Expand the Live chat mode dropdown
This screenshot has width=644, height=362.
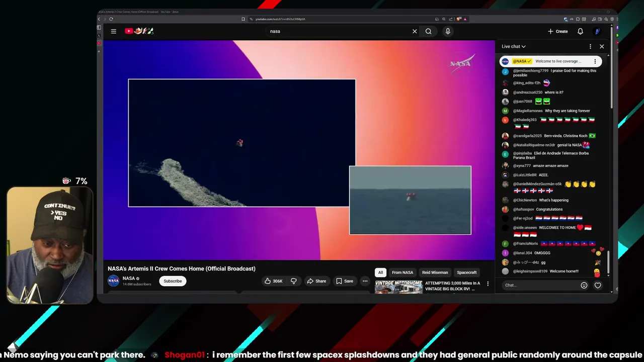point(513,46)
